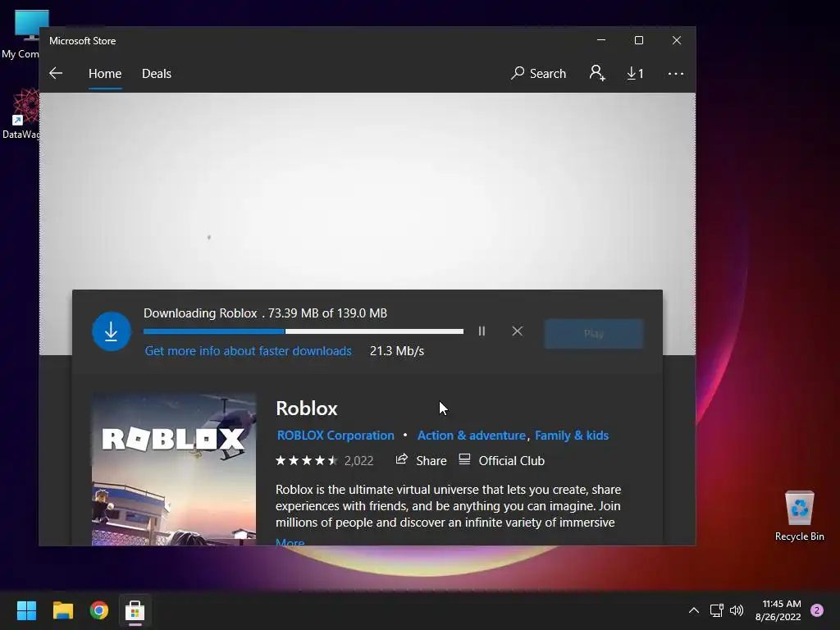Open the downloads and updates indicator

[x=636, y=73]
